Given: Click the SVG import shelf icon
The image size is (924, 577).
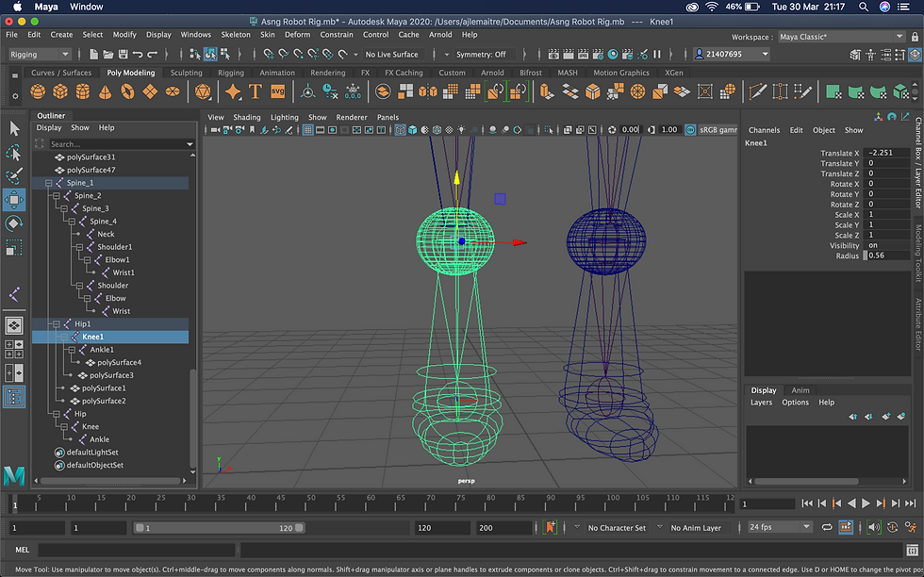Looking at the screenshot, I should pyautogui.click(x=277, y=91).
